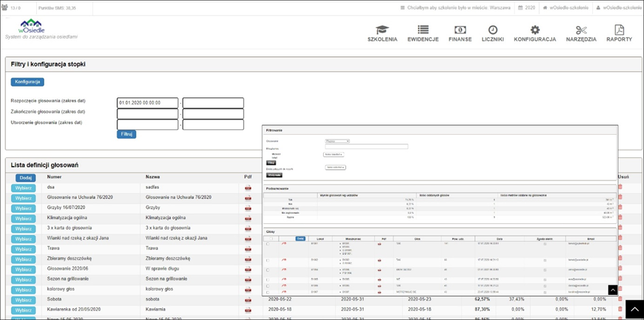This screenshot has height=320, width=644.
Task: Open the Raporty PDF menu
Action: tap(619, 33)
